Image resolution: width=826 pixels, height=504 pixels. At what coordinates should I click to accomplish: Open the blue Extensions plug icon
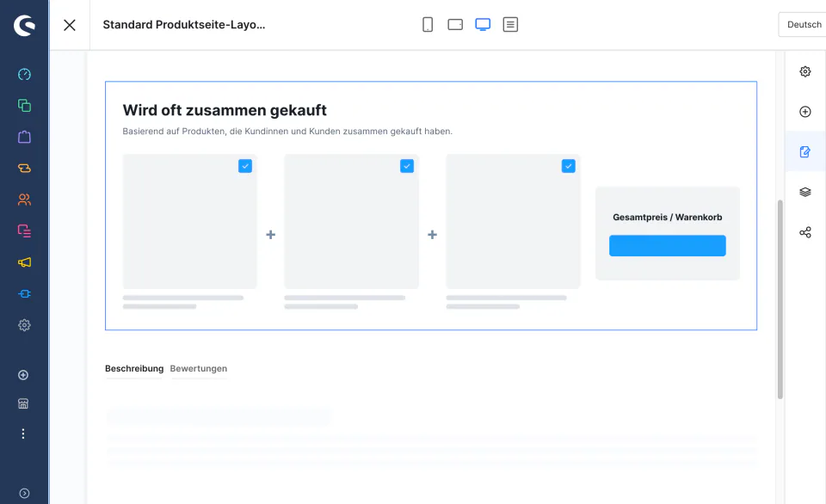pyautogui.click(x=24, y=294)
